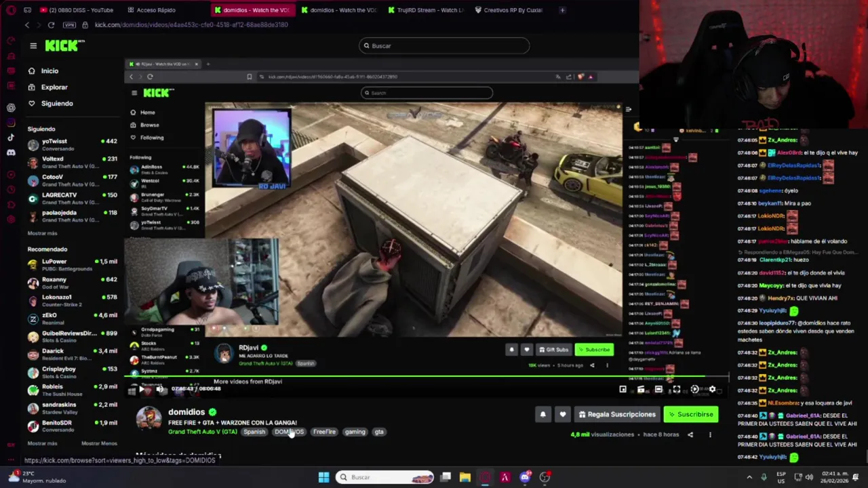The height and width of the screenshot is (488, 868).
Task: Switch to the 'TrujiRD Stream' browser tab
Action: (x=426, y=10)
